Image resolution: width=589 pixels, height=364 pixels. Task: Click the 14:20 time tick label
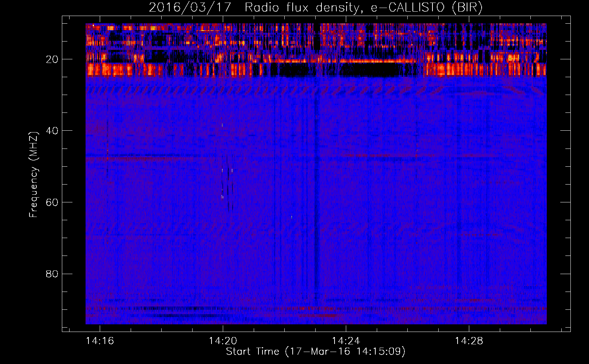223,341
